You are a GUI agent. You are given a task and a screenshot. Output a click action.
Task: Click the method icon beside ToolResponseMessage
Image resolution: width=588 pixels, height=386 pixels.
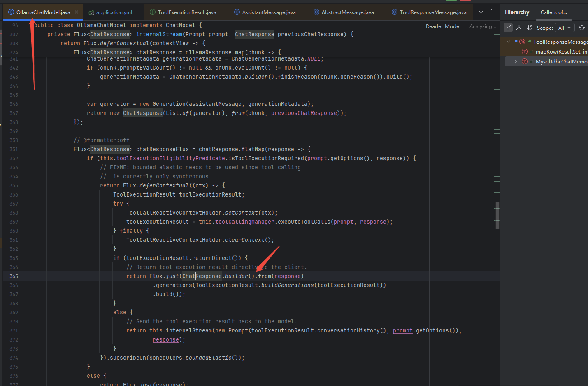[x=522, y=42]
